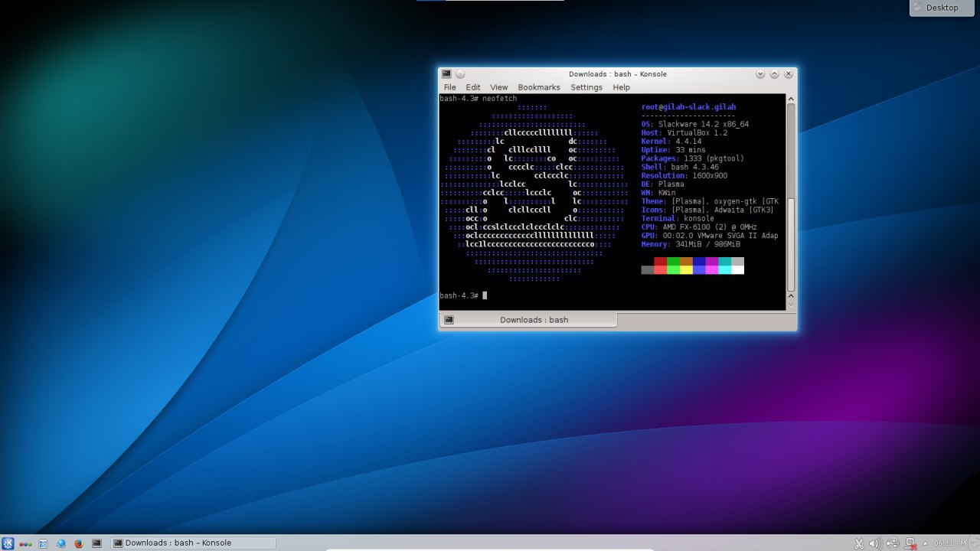Screen dimensions: 980x551
Task: Click the 'Terminal: konsole' line
Action: click(x=678, y=219)
